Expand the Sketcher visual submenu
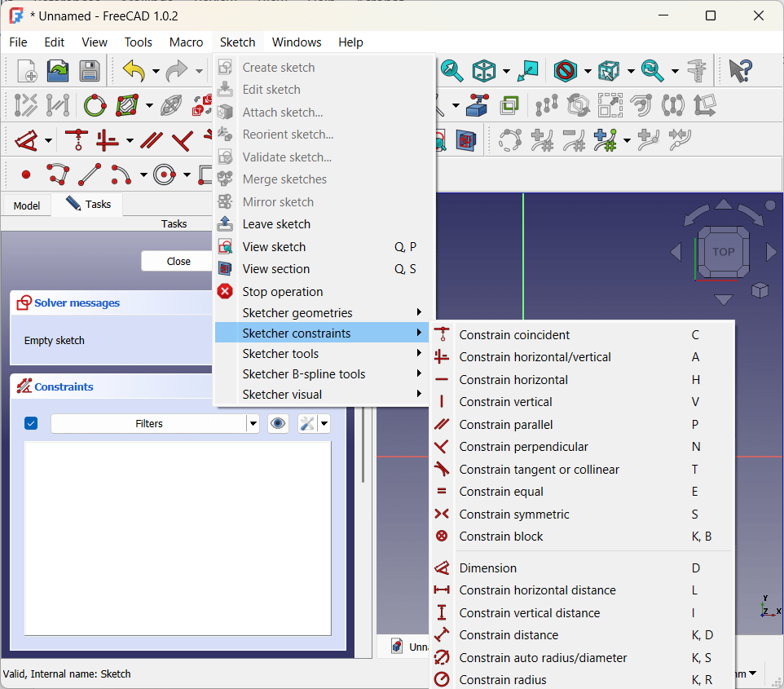 click(x=323, y=395)
